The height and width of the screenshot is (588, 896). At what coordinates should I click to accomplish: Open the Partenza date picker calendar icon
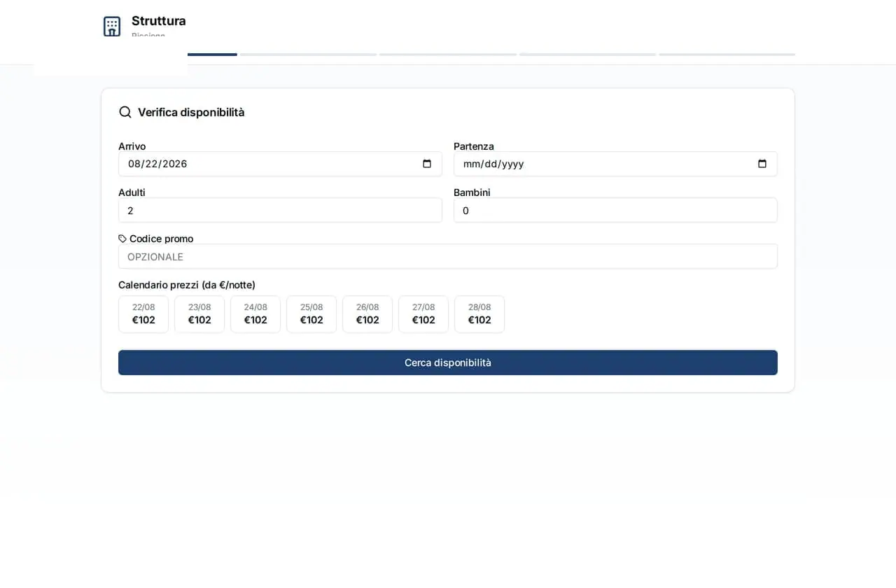point(762,164)
